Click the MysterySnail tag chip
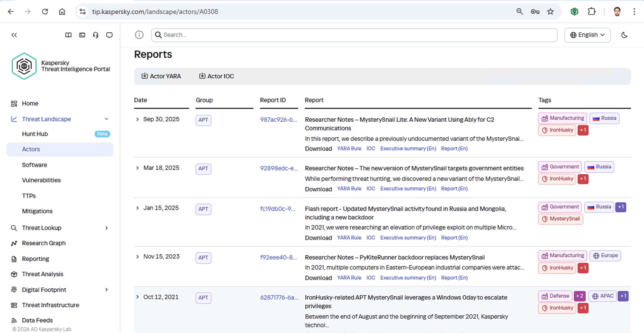 pos(561,219)
